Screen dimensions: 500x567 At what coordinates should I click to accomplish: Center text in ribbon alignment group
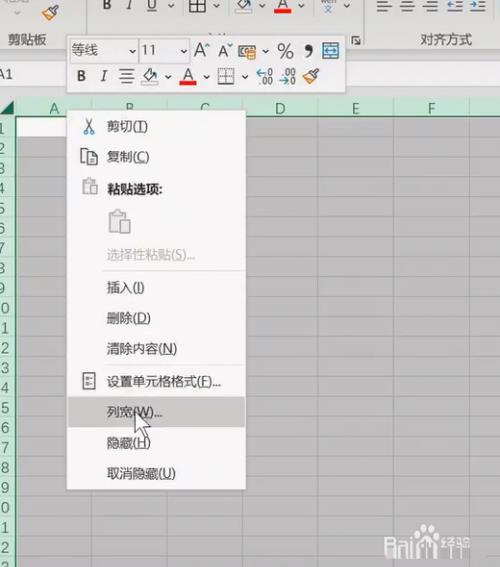(x=407, y=6)
